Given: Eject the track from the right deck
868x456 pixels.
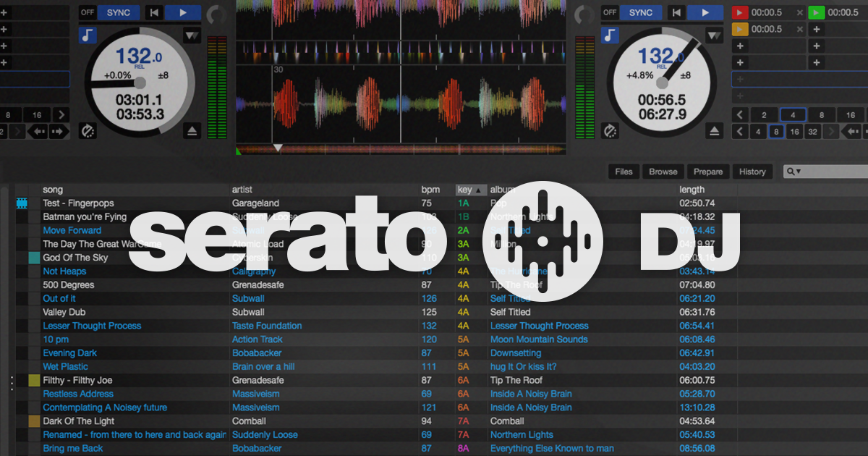Looking at the screenshot, I should point(715,130).
